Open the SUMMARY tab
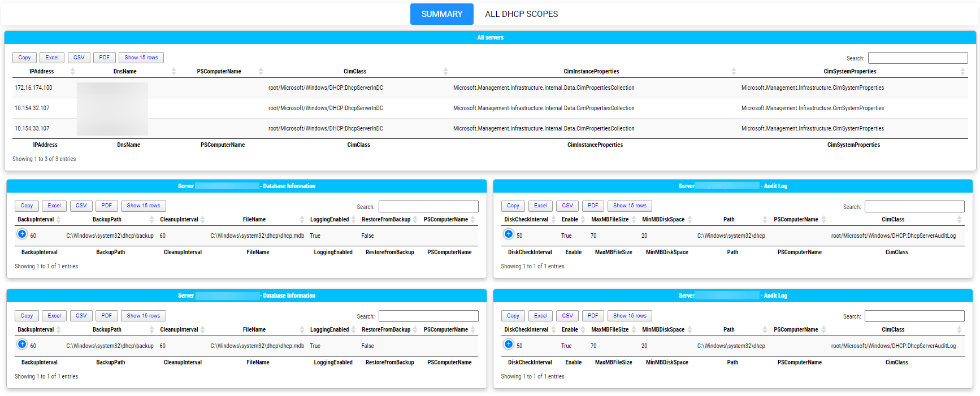This screenshot has height=396, width=980. click(441, 14)
